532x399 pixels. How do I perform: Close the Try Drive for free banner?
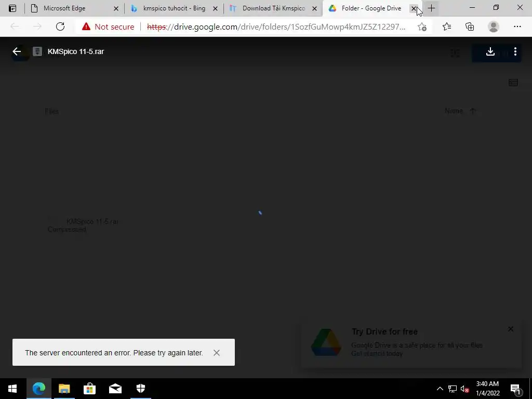pos(511,329)
